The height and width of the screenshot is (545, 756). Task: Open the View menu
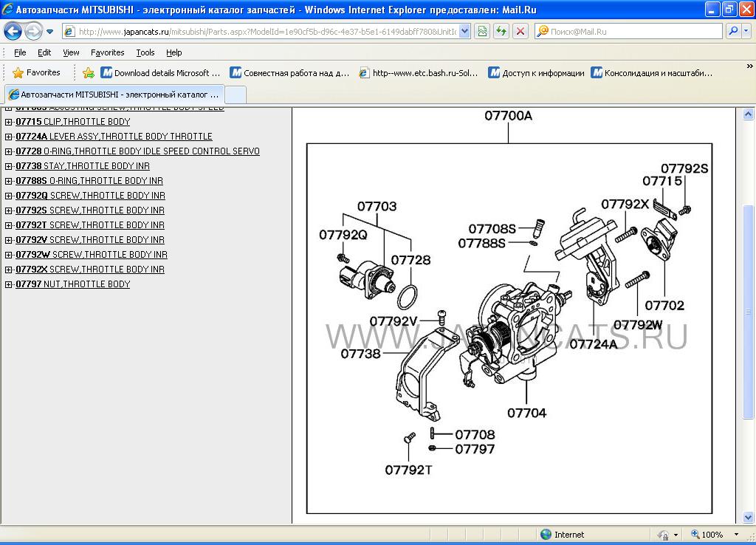(x=71, y=52)
